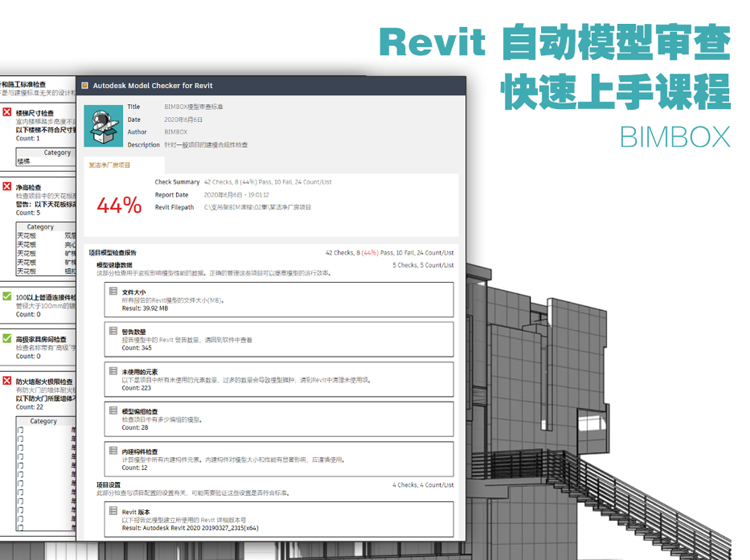Click the Revit Filepath value
Viewport: 750px width, 560px height.
tap(258, 207)
